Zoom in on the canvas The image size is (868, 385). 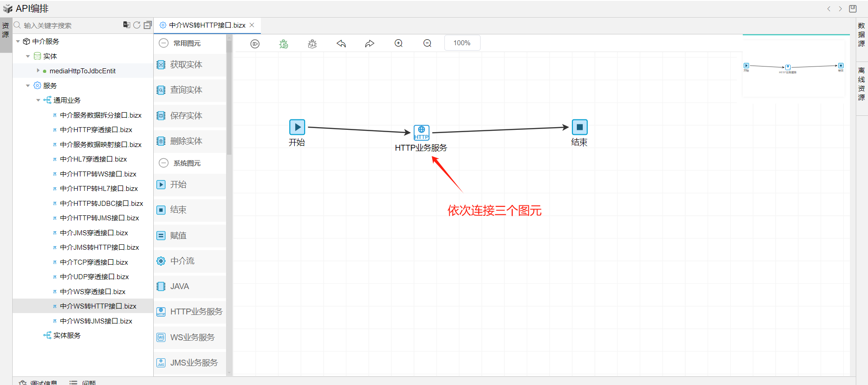point(399,43)
